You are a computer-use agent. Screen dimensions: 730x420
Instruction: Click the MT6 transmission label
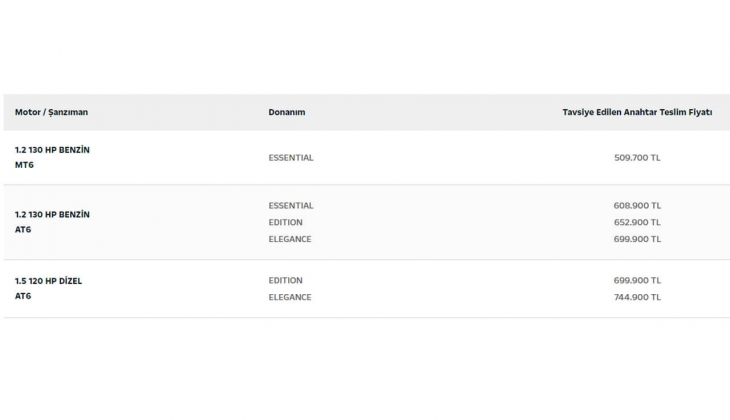tap(25, 165)
